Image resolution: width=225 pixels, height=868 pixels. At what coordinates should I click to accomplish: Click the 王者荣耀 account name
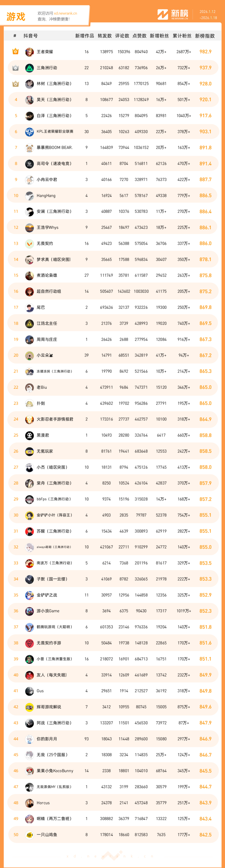tap(45, 52)
